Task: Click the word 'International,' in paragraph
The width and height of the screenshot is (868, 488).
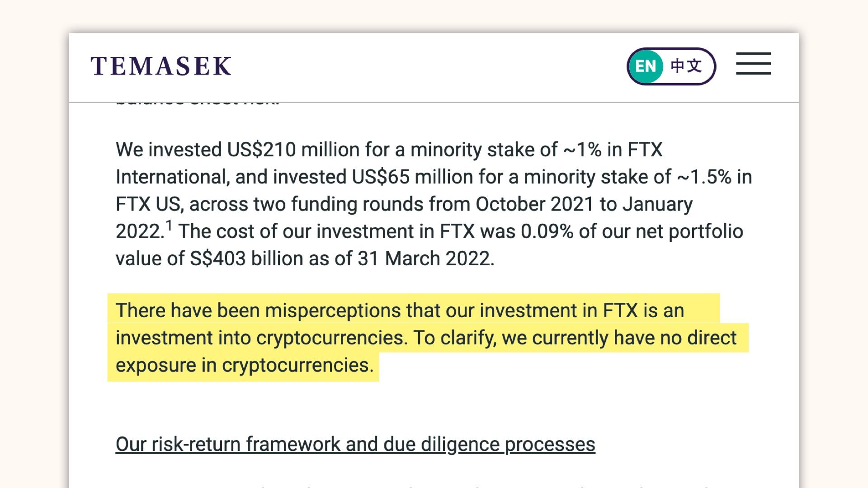Action: click(x=173, y=177)
